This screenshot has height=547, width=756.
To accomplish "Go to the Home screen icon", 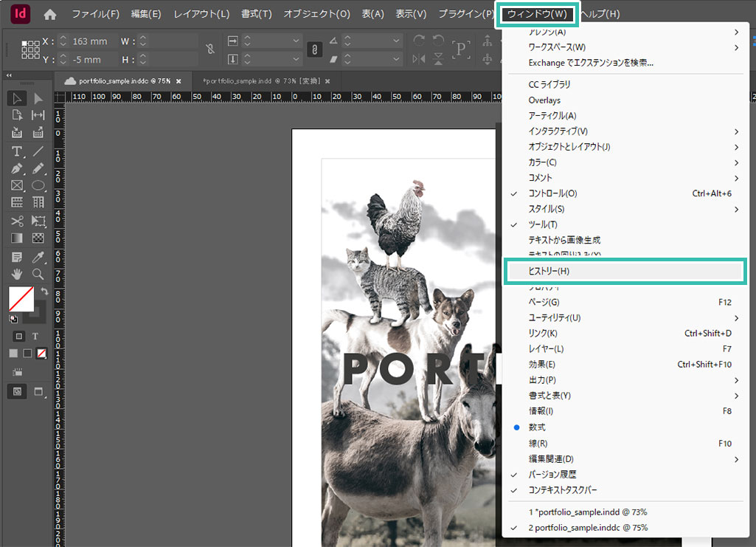I will (x=50, y=14).
